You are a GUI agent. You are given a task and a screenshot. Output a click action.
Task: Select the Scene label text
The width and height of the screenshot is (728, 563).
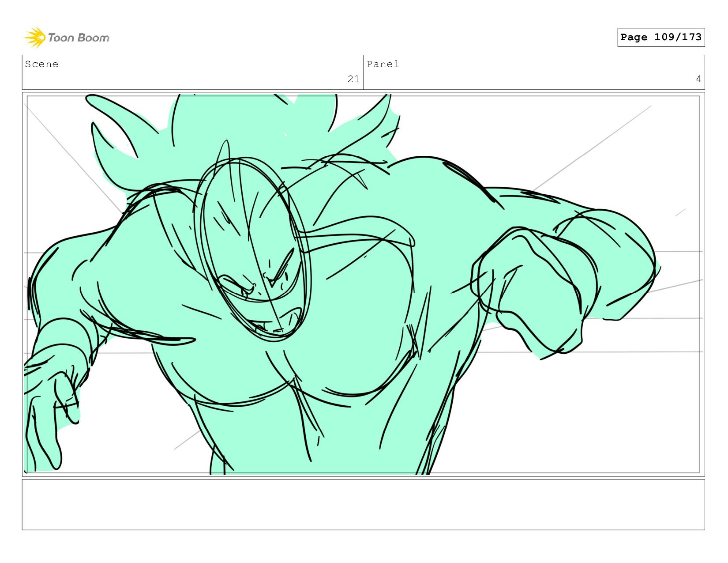point(41,64)
